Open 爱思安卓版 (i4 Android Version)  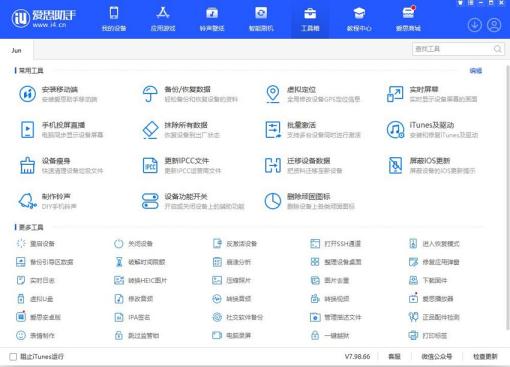point(39,317)
